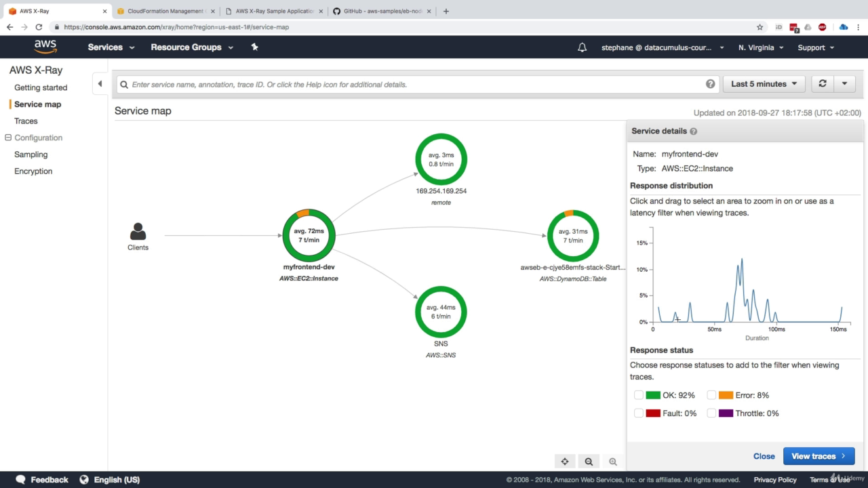This screenshot has width=868, height=488.
Task: Open the Privacy Policy link
Action: [775, 480]
